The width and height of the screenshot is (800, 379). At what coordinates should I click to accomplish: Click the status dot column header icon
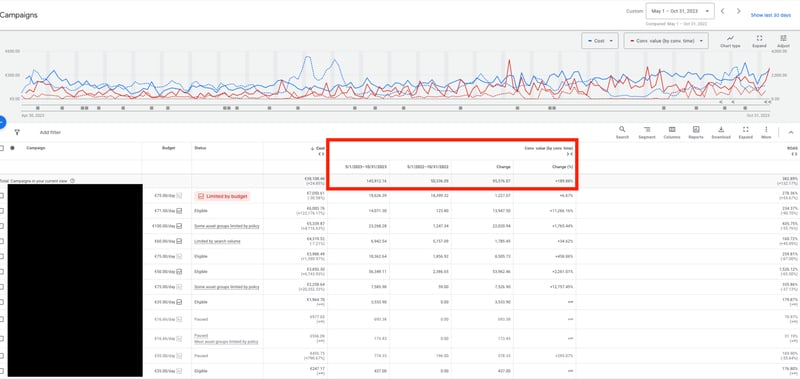[12, 148]
